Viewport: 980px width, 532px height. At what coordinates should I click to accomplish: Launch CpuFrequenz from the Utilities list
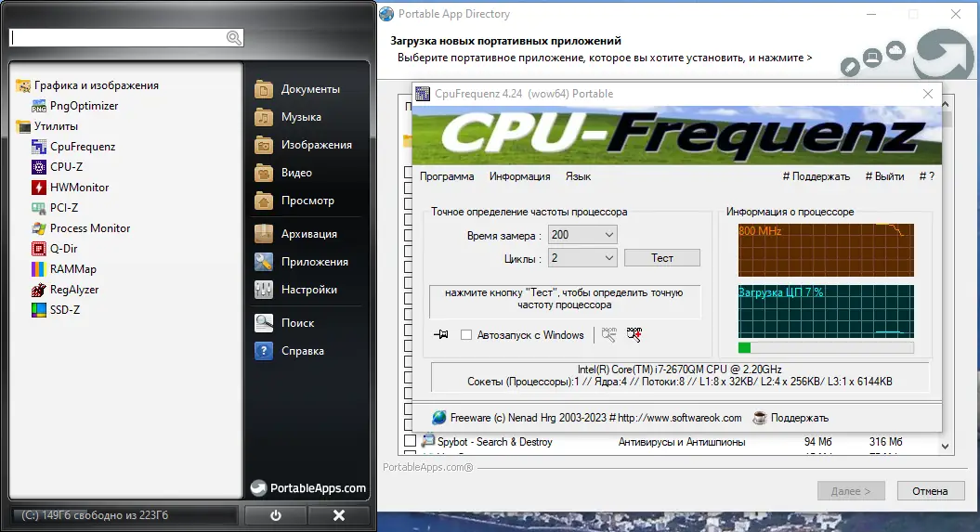pyautogui.click(x=73, y=147)
